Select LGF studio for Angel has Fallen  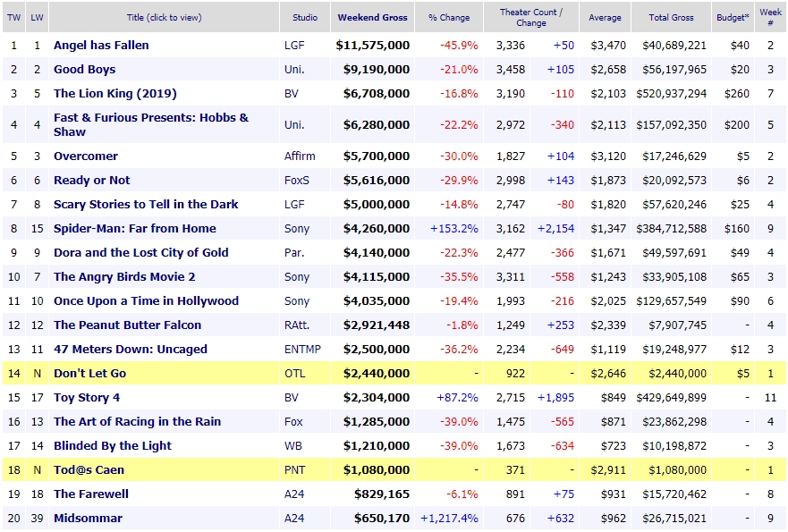(294, 46)
